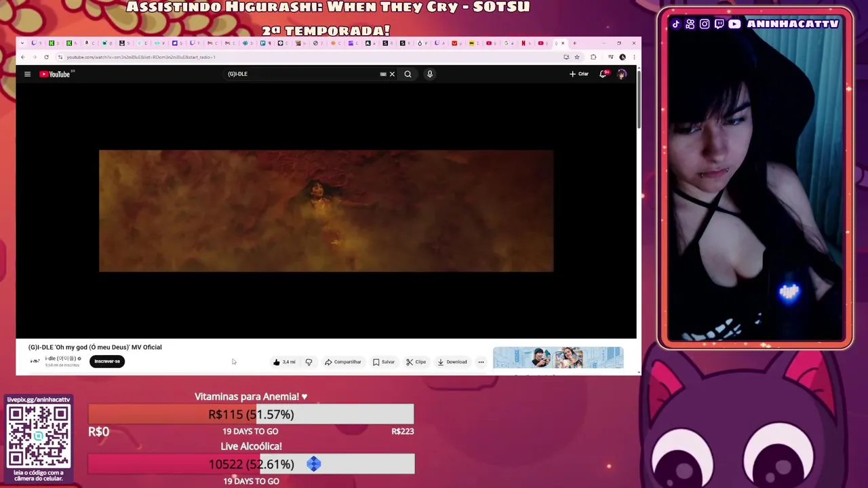Download the video via Download button
This screenshot has height=488, width=868.
tap(452, 362)
